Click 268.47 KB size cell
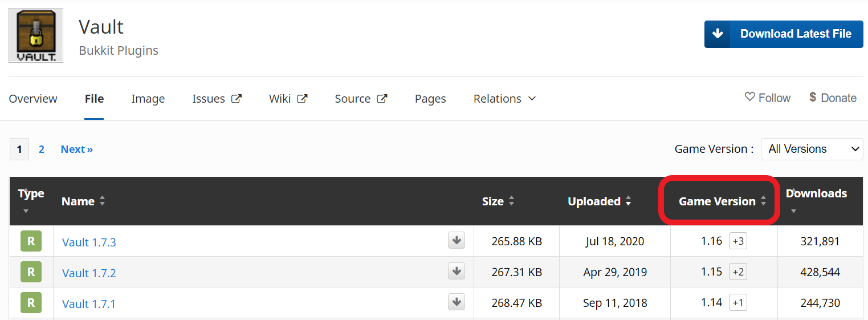The height and width of the screenshot is (320, 868). (516, 303)
